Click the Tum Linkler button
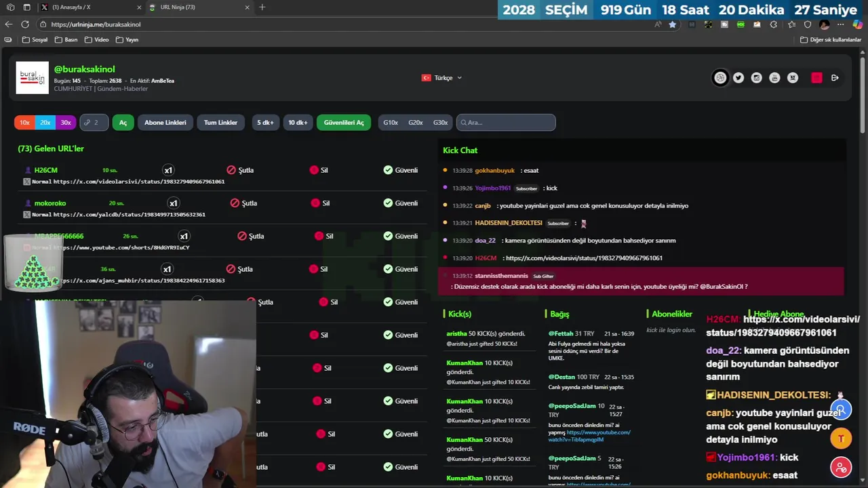Viewport: 868px width, 488px height. [x=220, y=123]
